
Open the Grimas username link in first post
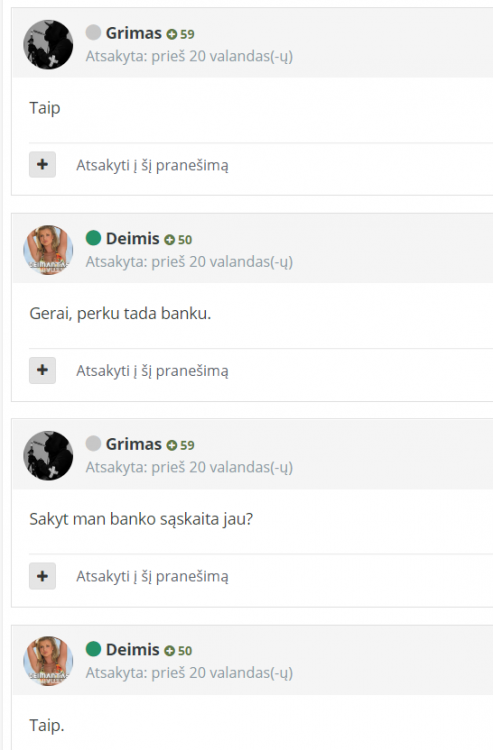coord(133,33)
